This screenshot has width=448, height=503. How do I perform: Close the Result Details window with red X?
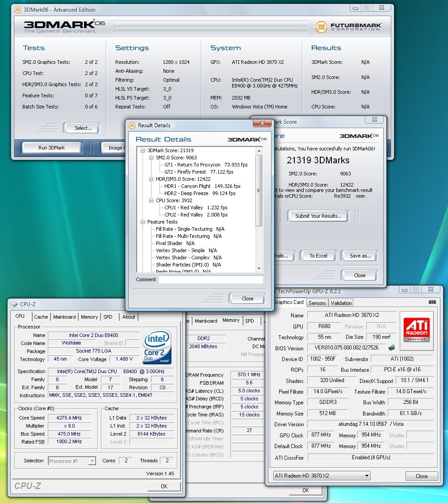point(262,123)
